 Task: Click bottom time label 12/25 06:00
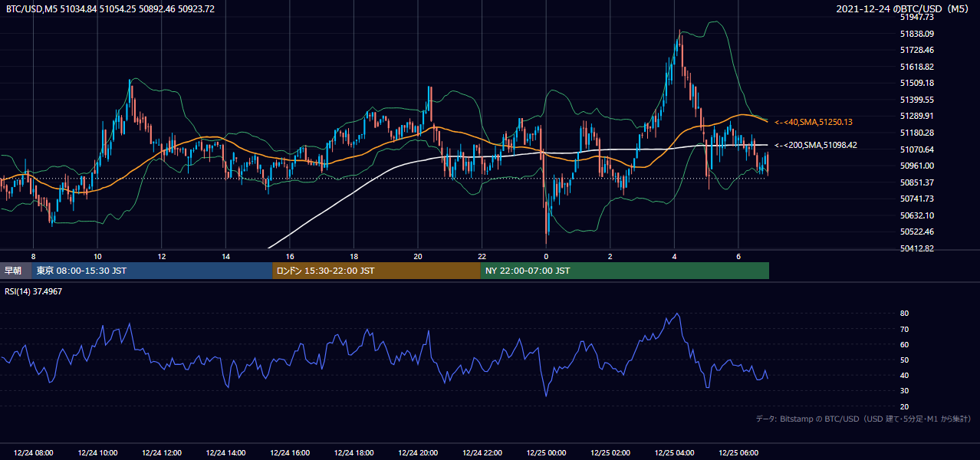[x=738, y=453]
